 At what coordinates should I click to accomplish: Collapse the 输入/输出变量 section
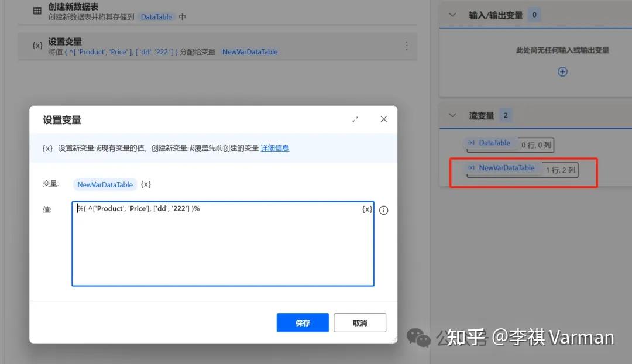pos(451,14)
